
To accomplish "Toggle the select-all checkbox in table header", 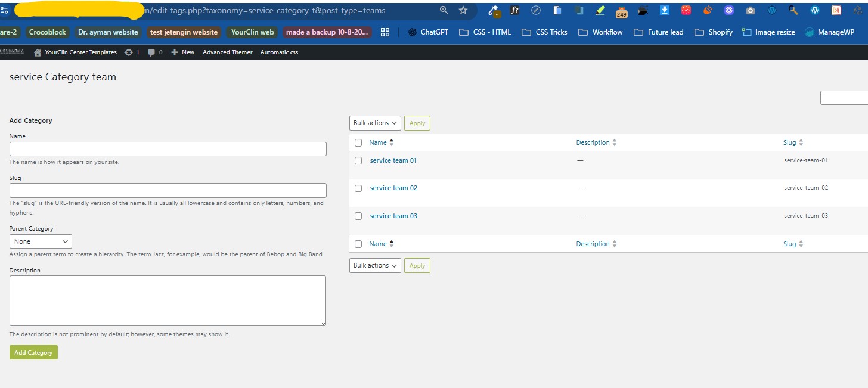I will (x=358, y=143).
